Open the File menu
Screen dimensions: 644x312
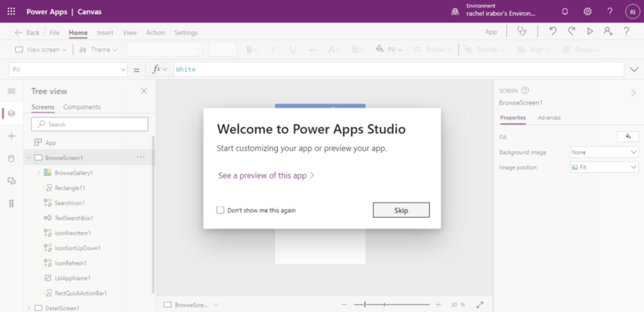point(54,32)
